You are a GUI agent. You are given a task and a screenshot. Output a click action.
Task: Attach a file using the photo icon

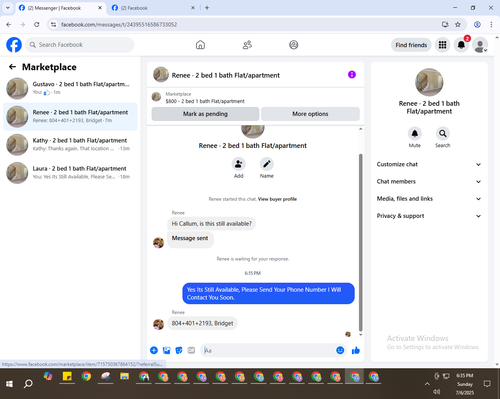click(x=166, y=350)
